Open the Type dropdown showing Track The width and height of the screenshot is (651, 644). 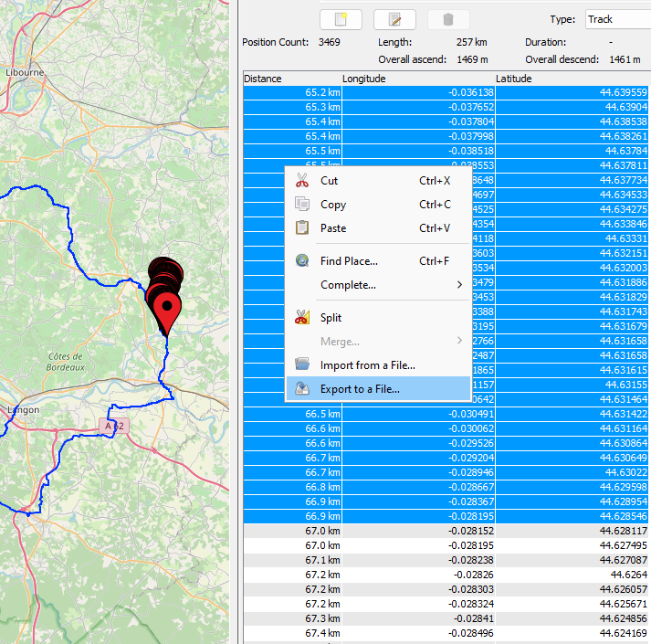615,19
